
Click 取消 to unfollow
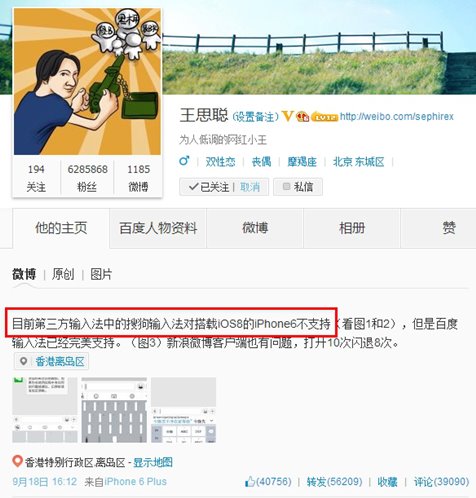(250, 187)
